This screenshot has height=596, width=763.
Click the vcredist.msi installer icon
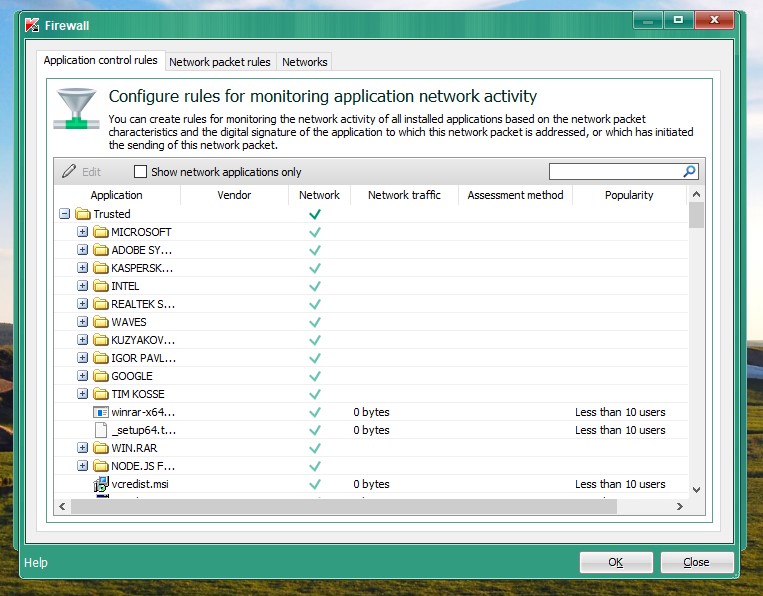click(x=101, y=484)
